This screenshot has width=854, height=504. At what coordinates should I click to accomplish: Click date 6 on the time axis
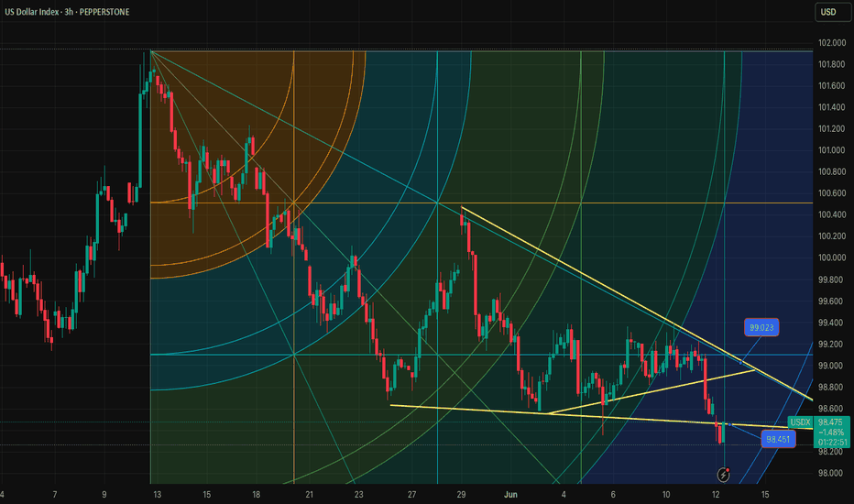pyautogui.click(x=613, y=495)
